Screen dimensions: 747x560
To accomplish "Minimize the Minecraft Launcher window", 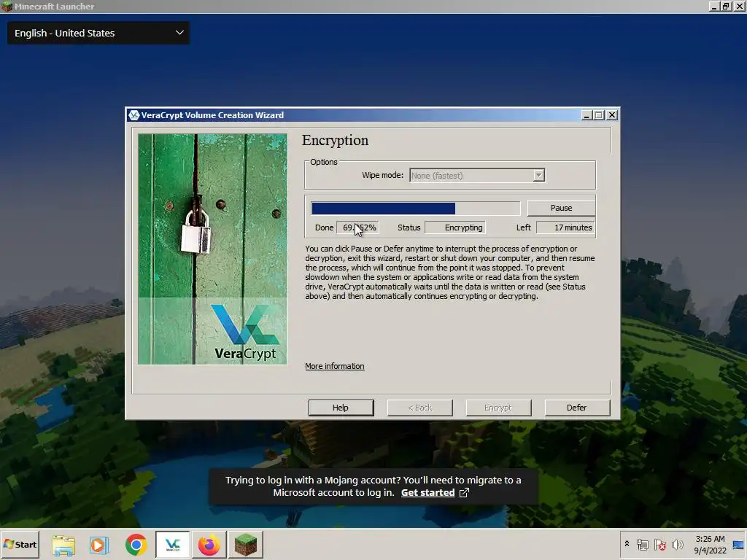I will 713,6.
